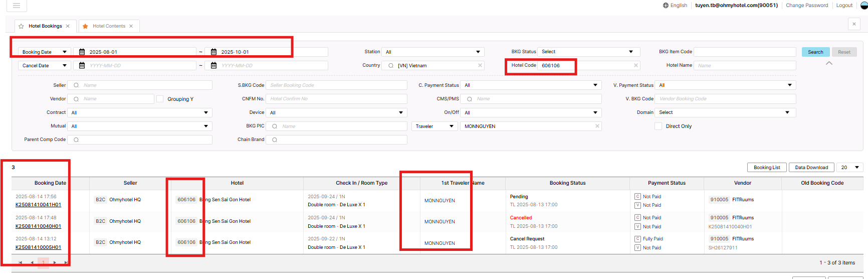Collapse the search filter panel arrow
This screenshot has width=868, height=279.
(x=829, y=63)
